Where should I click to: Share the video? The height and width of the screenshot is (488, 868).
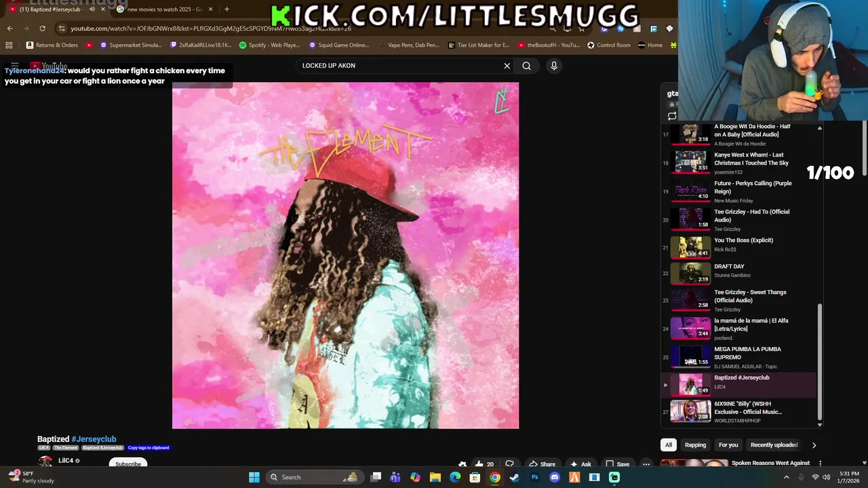click(543, 464)
